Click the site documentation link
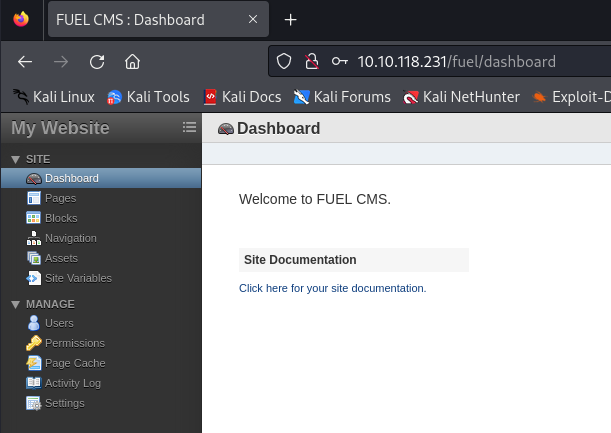The width and height of the screenshot is (611, 433). click(332, 288)
